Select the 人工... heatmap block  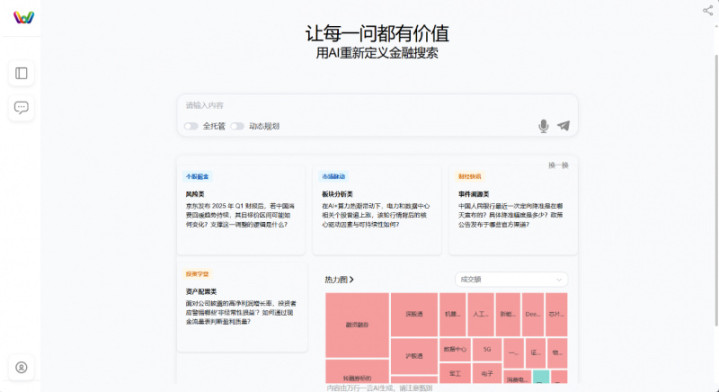481,315
